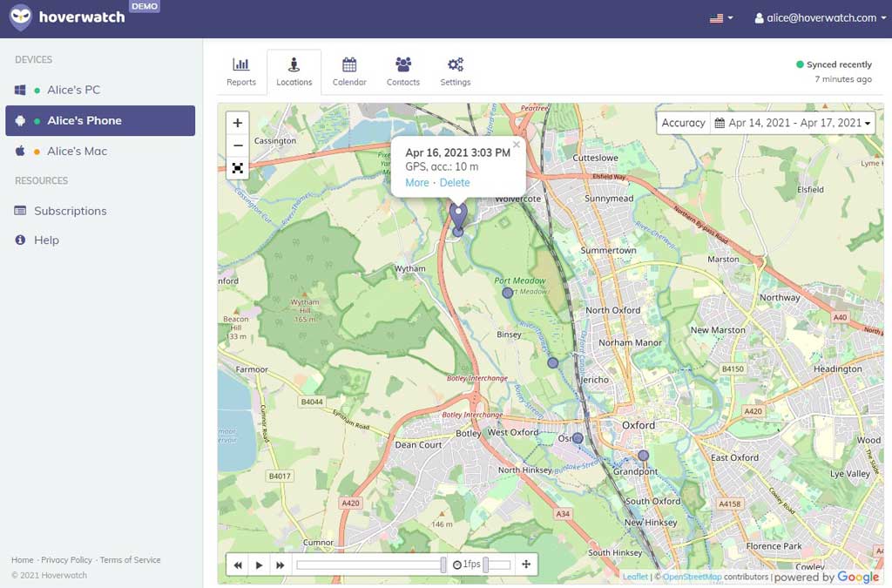892x588 pixels.
Task: Click the clock icon beside 1fps
Action: 456,564
